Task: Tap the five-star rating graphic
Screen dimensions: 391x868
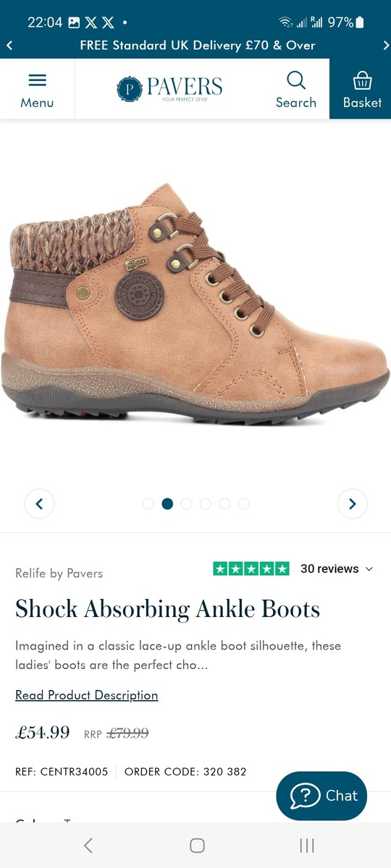Action: [x=251, y=569]
